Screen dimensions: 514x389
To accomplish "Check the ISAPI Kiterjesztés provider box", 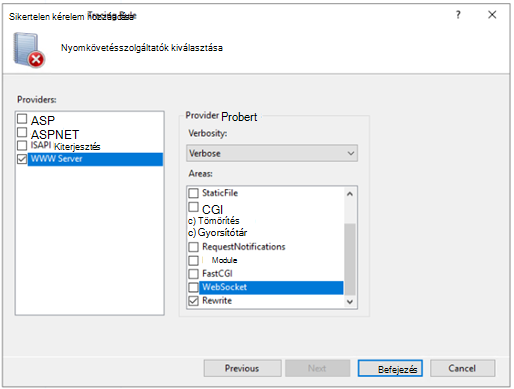I will [x=22, y=145].
